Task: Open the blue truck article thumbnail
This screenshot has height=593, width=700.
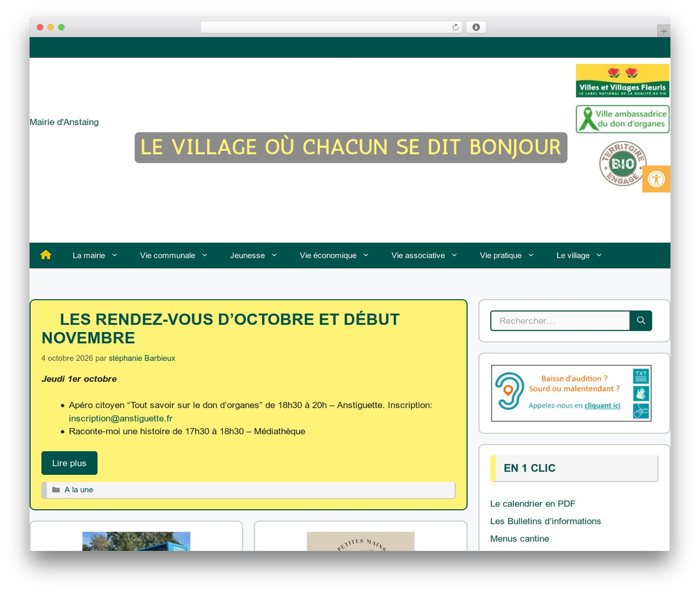Action: (x=136, y=542)
